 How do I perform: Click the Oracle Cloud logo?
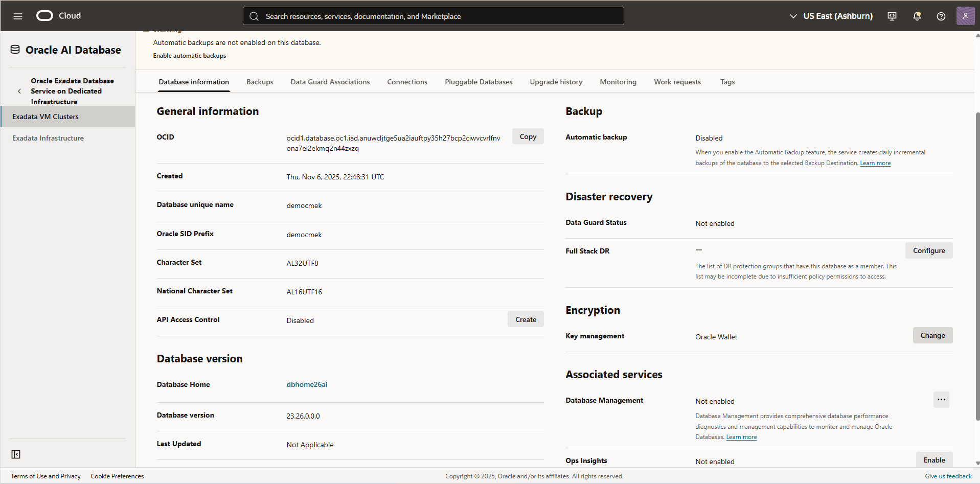(x=44, y=16)
